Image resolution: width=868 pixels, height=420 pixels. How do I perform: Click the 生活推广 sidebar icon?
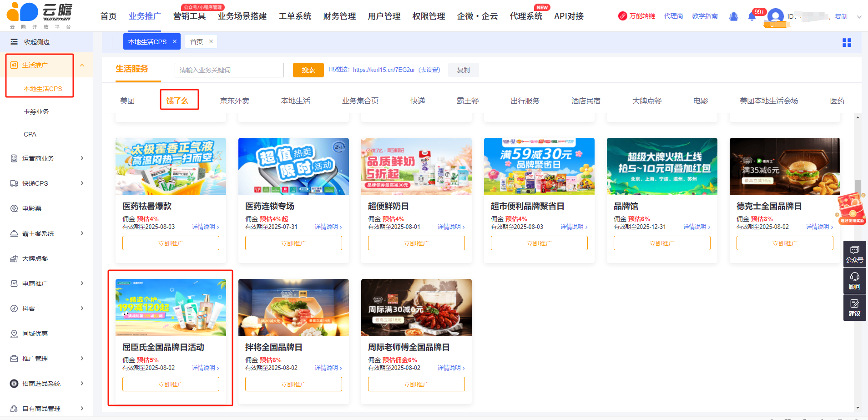tap(14, 65)
